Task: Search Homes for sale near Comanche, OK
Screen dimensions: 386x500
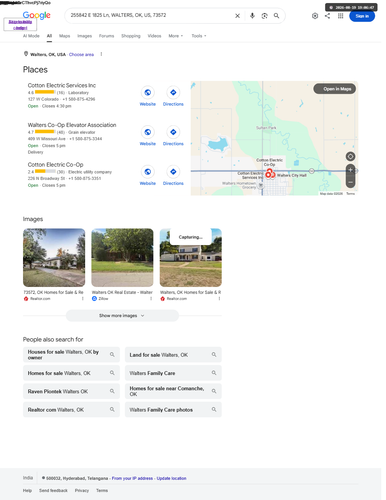Action: 173,391
